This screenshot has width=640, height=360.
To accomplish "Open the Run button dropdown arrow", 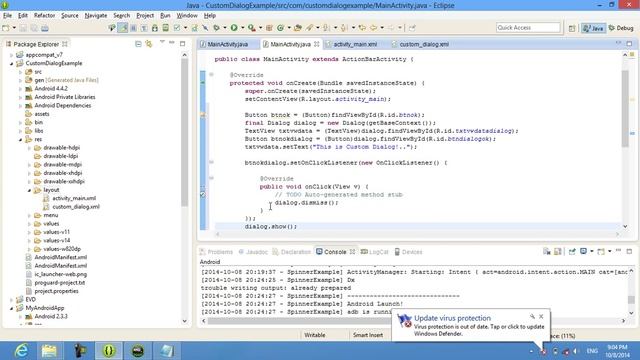I will [x=242, y=28].
